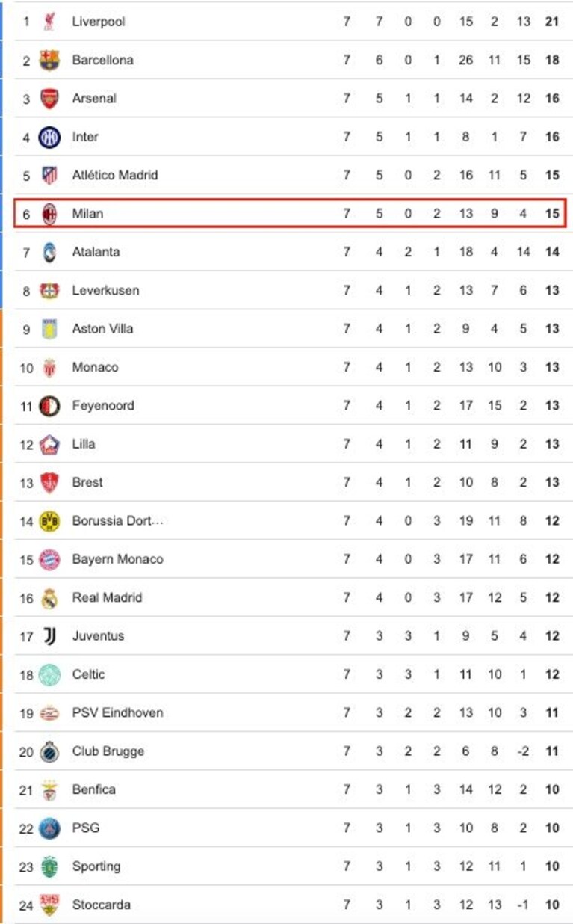Viewport: 573px width, 924px height.
Task: Select the Stoccarda team name
Action: tap(101, 905)
